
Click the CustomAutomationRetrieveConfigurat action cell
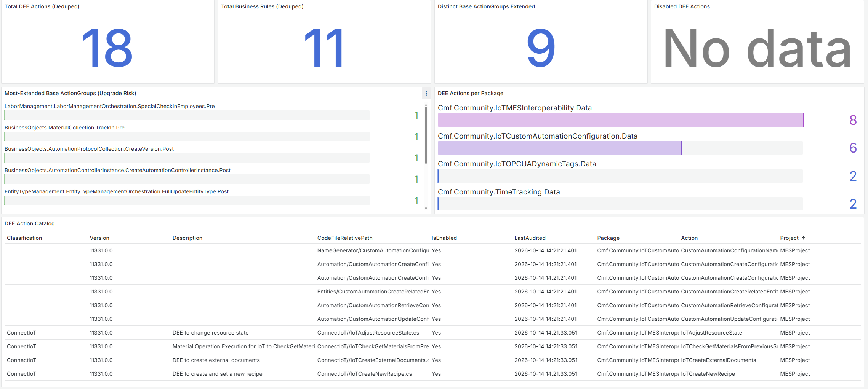[729, 305]
